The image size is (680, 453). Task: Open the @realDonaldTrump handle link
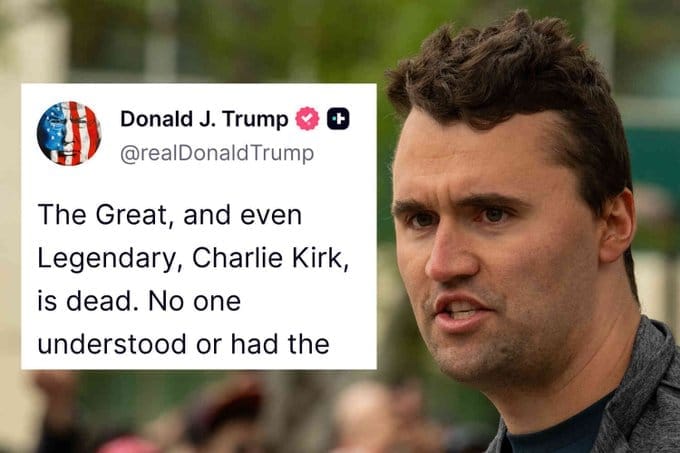[217, 153]
